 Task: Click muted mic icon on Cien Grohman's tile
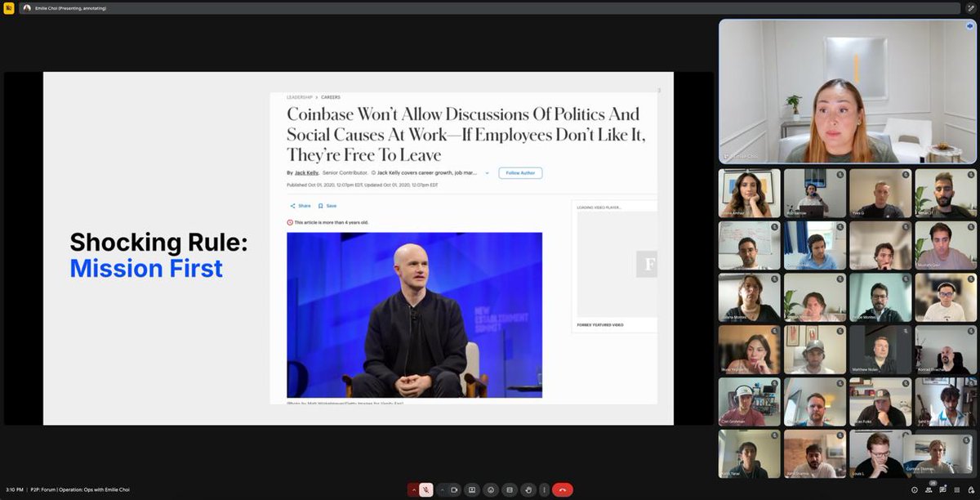[775, 384]
